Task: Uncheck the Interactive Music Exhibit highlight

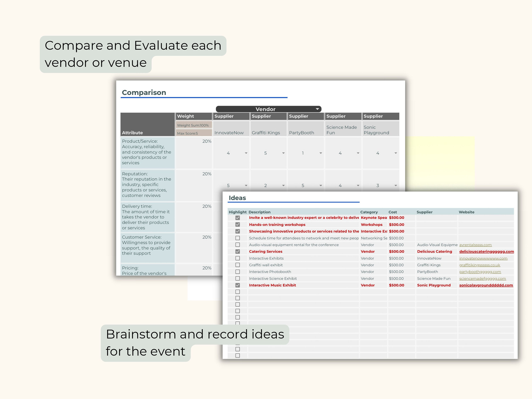Action: pos(238,285)
